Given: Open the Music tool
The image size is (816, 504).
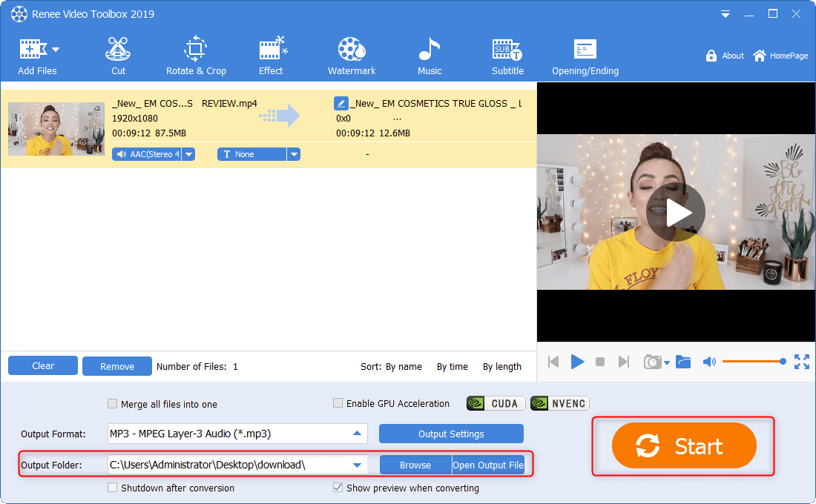Looking at the screenshot, I should point(429,56).
